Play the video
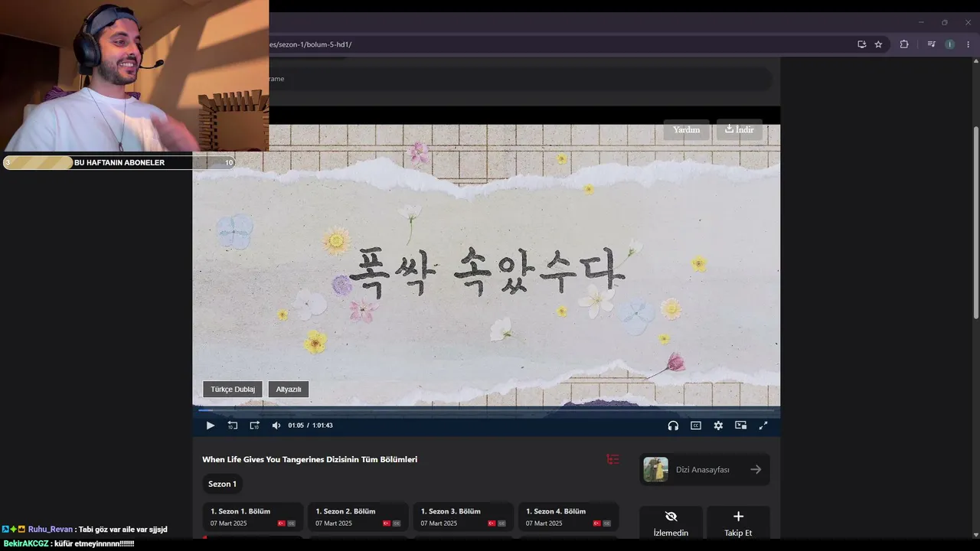Screen dimensions: 980x551 [211, 425]
